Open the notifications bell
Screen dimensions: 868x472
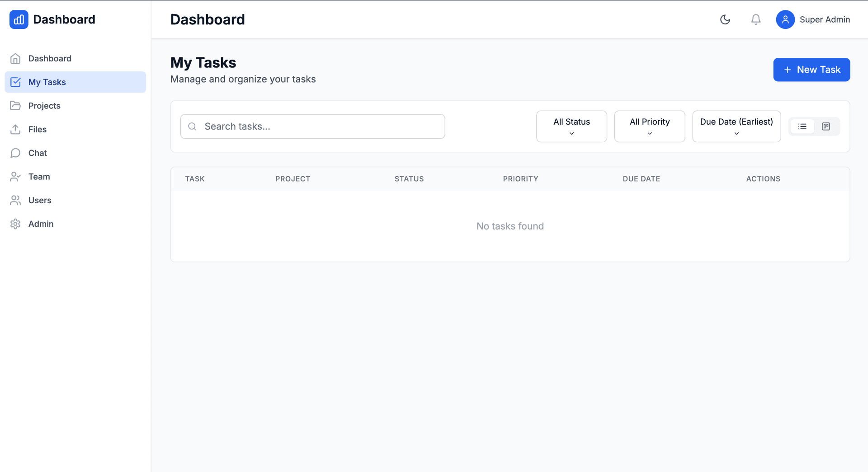755,19
